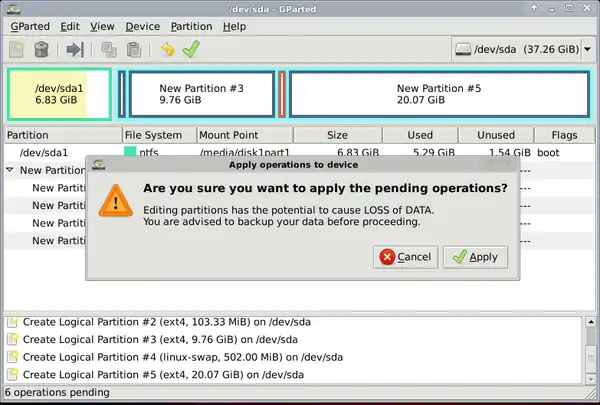Open the GParted menu

[28, 26]
